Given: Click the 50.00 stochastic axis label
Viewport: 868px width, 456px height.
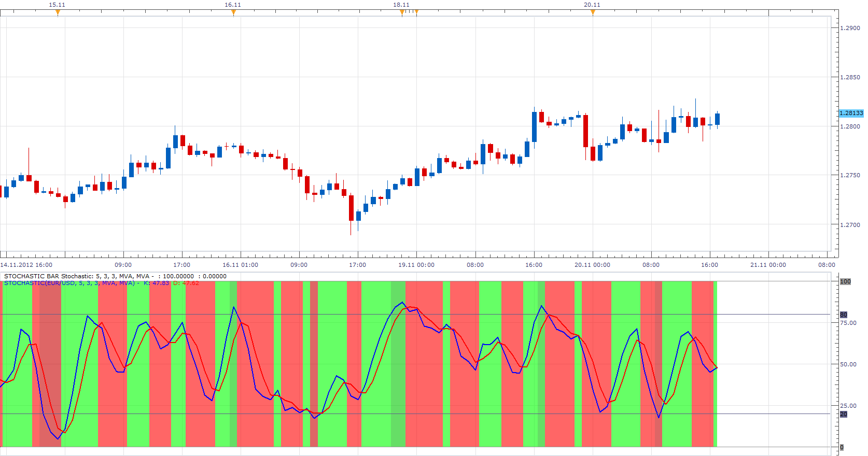Looking at the screenshot, I should click(848, 364).
